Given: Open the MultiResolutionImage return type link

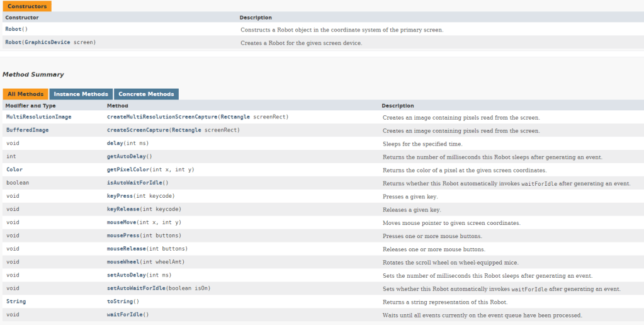Looking at the screenshot, I should 38,117.
